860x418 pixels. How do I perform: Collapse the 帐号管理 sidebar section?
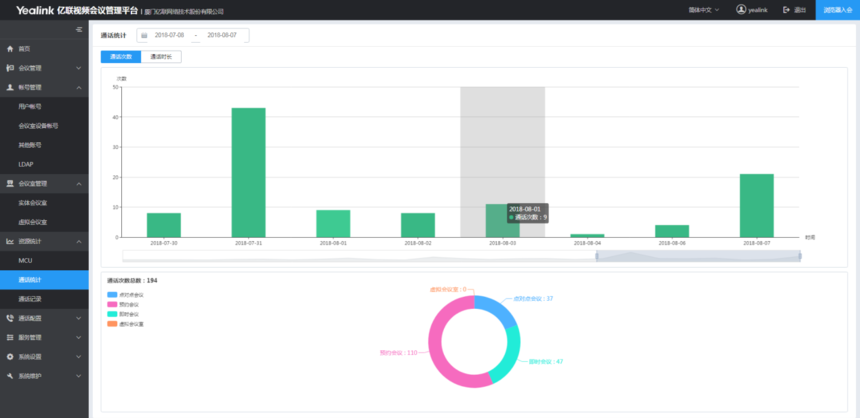coord(45,87)
